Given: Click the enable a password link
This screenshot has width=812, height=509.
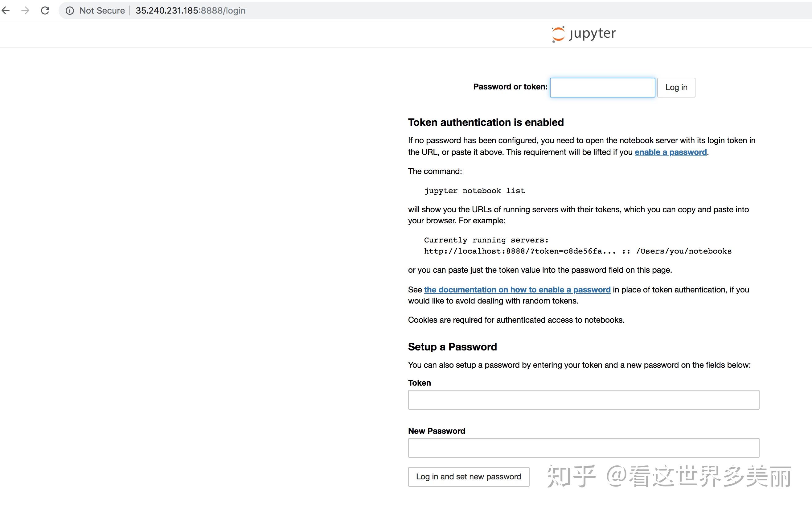Looking at the screenshot, I should coord(670,151).
